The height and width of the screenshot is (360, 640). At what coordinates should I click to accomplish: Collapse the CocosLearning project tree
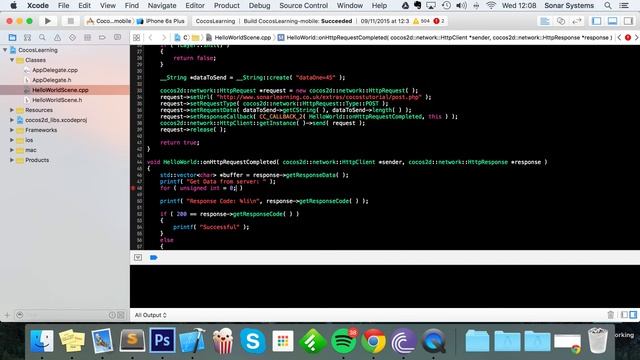pyautogui.click(x=5, y=50)
